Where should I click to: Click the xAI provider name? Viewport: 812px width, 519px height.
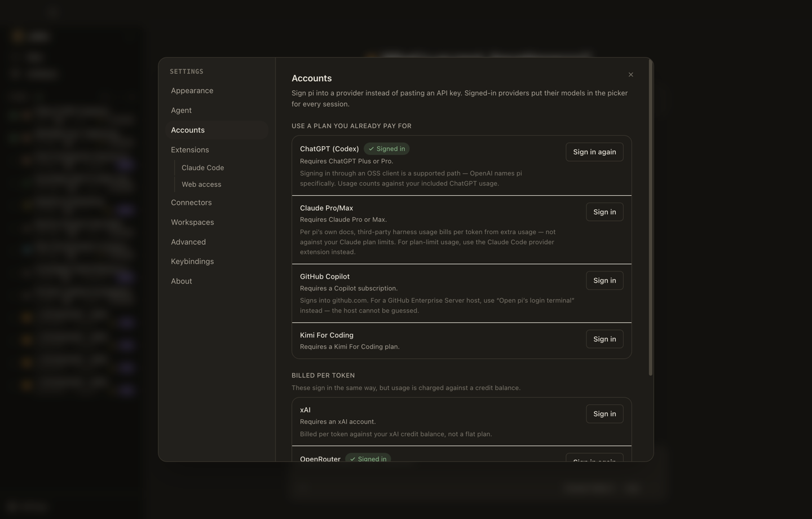click(x=305, y=410)
